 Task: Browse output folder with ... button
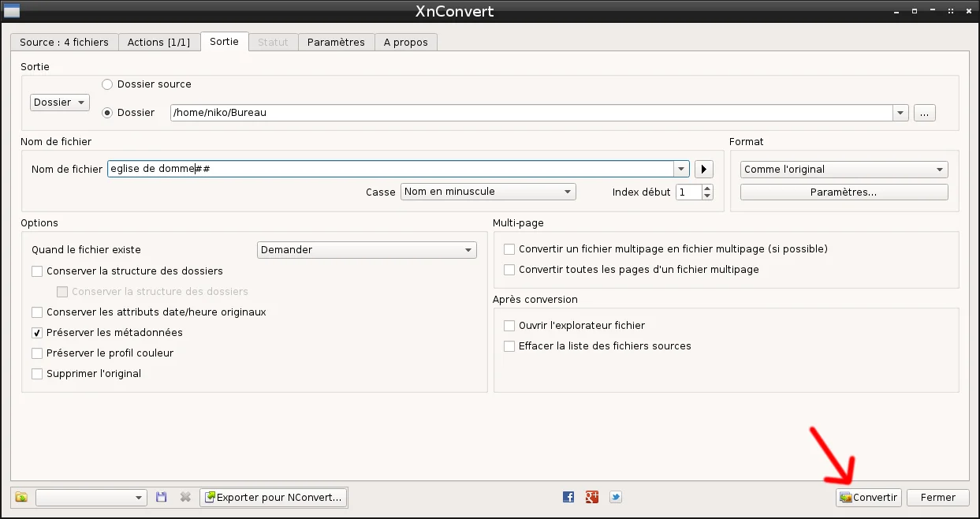[925, 113]
